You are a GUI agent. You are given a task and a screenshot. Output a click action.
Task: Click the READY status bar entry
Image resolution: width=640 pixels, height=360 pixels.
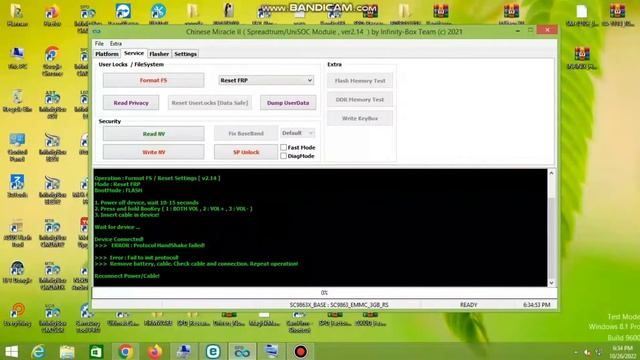(469, 305)
